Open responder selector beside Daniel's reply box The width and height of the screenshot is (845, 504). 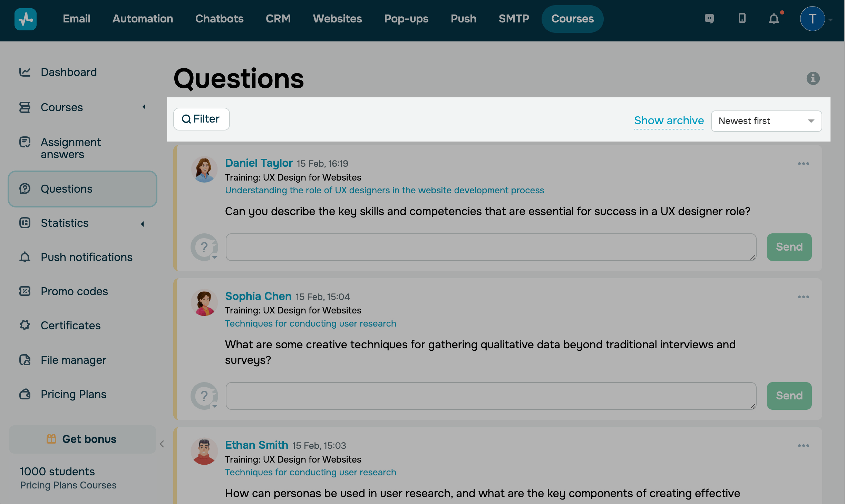(205, 247)
